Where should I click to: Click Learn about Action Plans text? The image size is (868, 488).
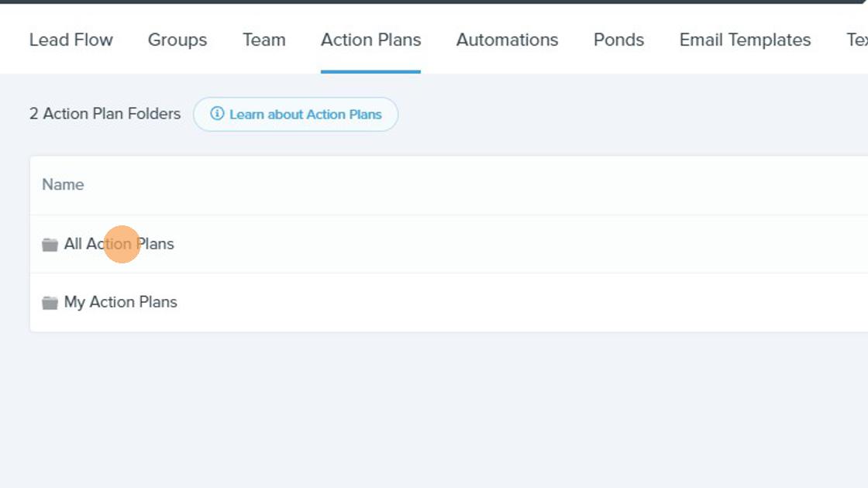tap(305, 115)
